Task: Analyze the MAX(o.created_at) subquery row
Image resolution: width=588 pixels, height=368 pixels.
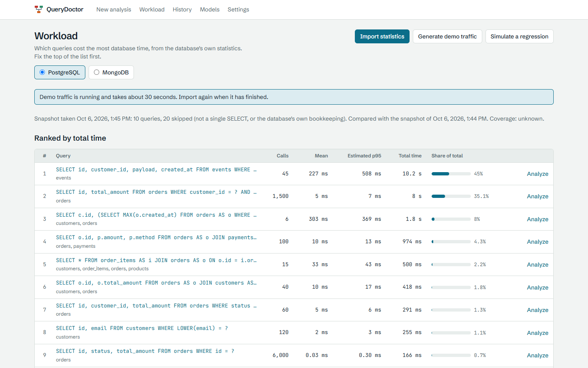Action: tap(537, 219)
